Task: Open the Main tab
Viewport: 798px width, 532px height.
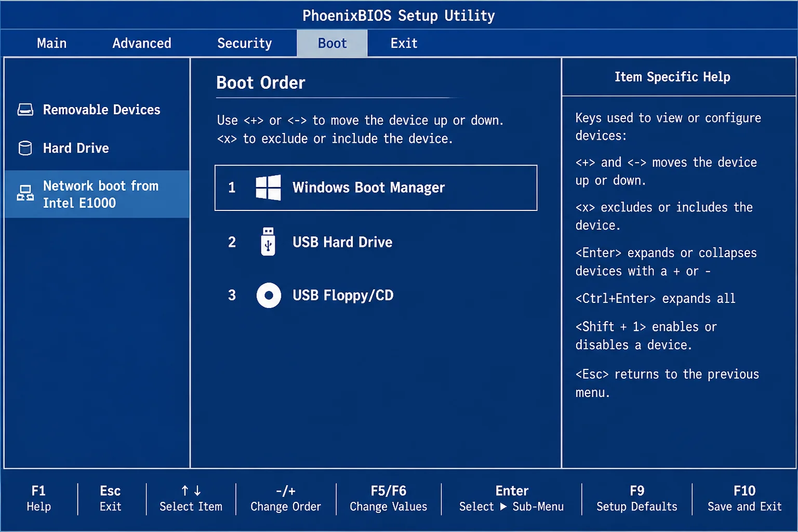Action: 52,43
